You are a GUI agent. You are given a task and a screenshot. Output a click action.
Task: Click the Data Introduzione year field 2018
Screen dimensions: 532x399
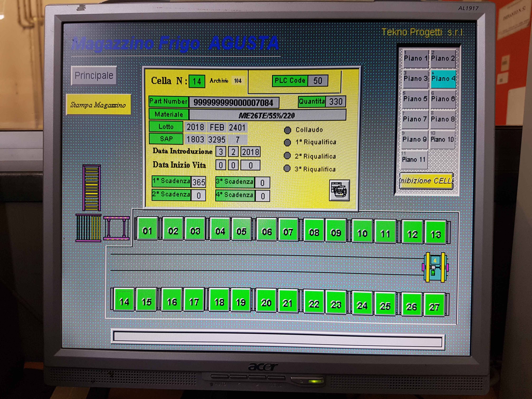click(x=250, y=152)
